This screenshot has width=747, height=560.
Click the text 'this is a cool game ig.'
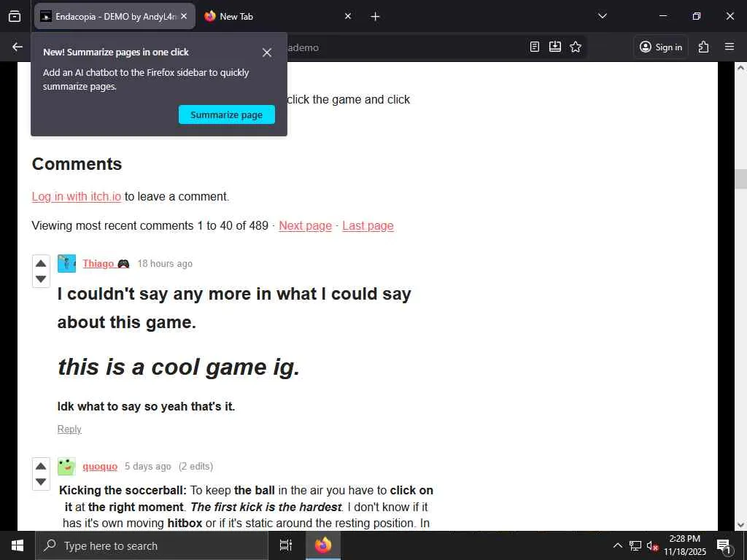[179, 367]
